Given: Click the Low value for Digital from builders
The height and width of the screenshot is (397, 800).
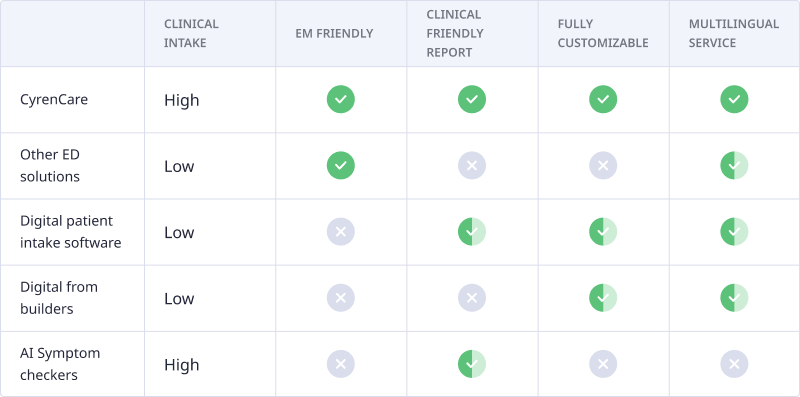Looking at the screenshot, I should pos(179,299).
